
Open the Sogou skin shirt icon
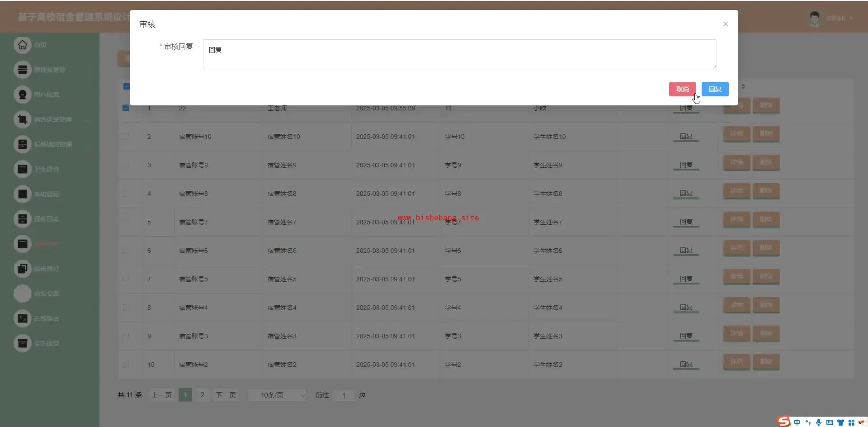tap(840, 422)
